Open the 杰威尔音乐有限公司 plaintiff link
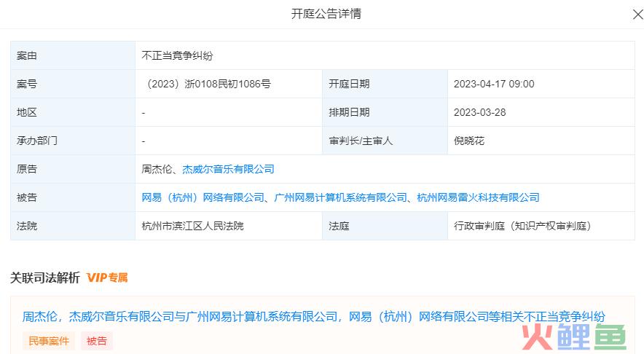The height and width of the screenshot is (354, 644). (x=228, y=169)
